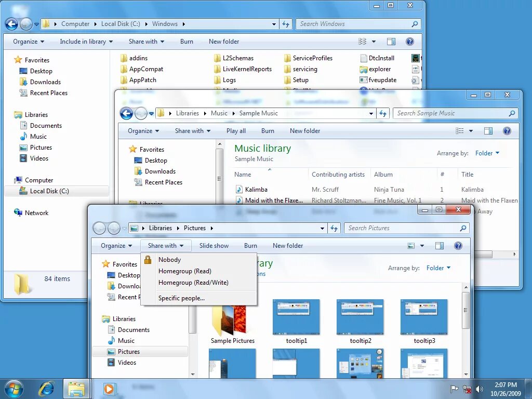The image size is (532, 399).
Task: Change view icon in Sample Music window
Action: point(459,131)
